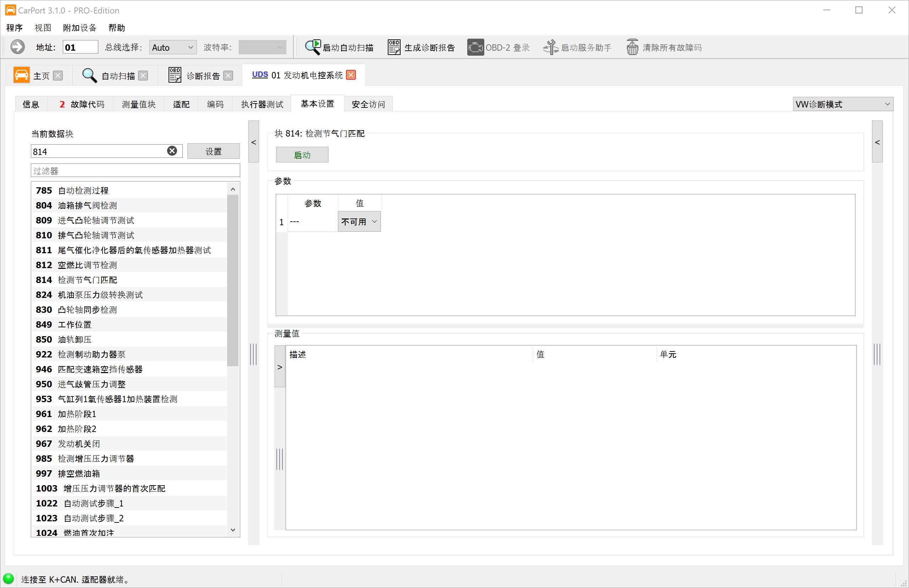The width and height of the screenshot is (909, 588).
Task: Open the VW诊断模式 dropdown
Action: click(843, 104)
